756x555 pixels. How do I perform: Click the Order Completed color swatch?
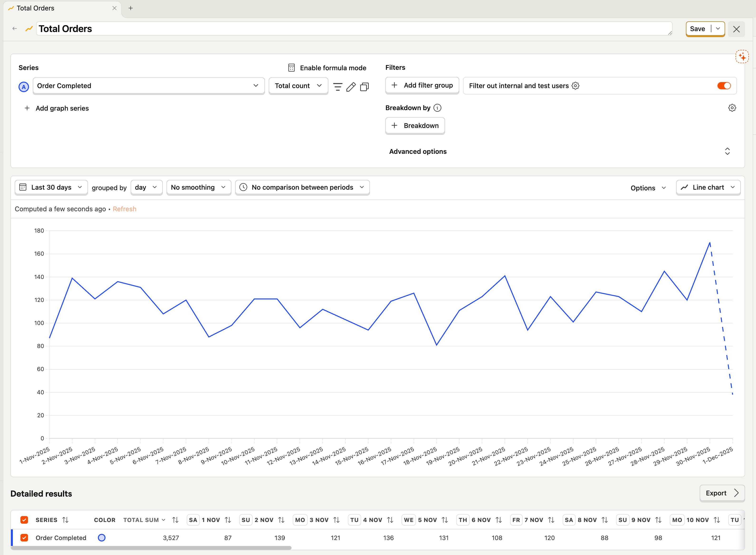click(101, 538)
